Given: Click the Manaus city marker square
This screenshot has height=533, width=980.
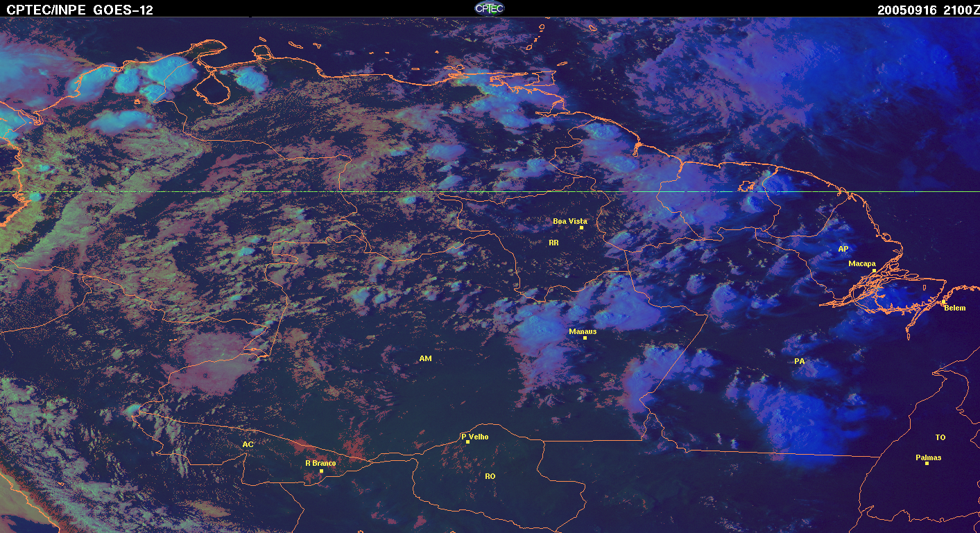Looking at the screenshot, I should 585,338.
